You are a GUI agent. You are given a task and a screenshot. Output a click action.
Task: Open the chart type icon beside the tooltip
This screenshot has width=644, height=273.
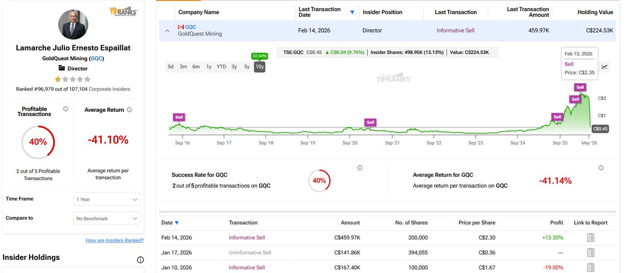(604, 67)
